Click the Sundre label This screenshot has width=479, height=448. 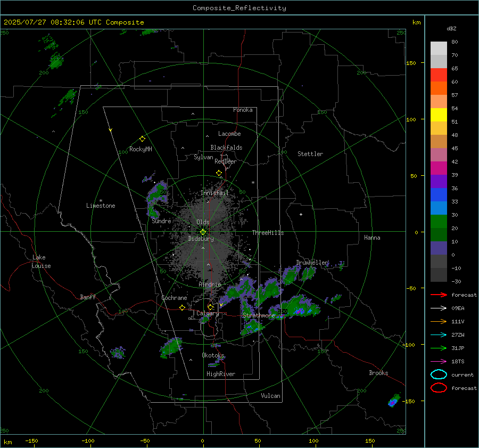(161, 221)
